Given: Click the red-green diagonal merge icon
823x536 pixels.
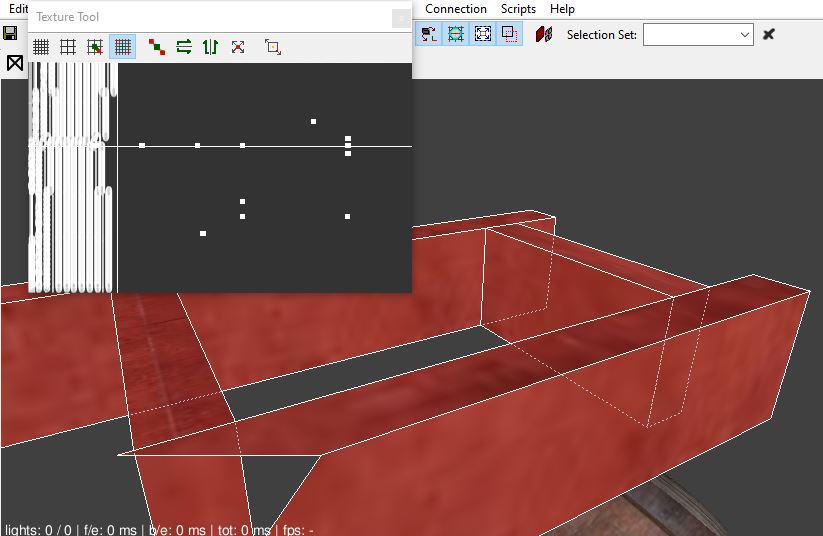Looking at the screenshot, I should pos(157,47).
